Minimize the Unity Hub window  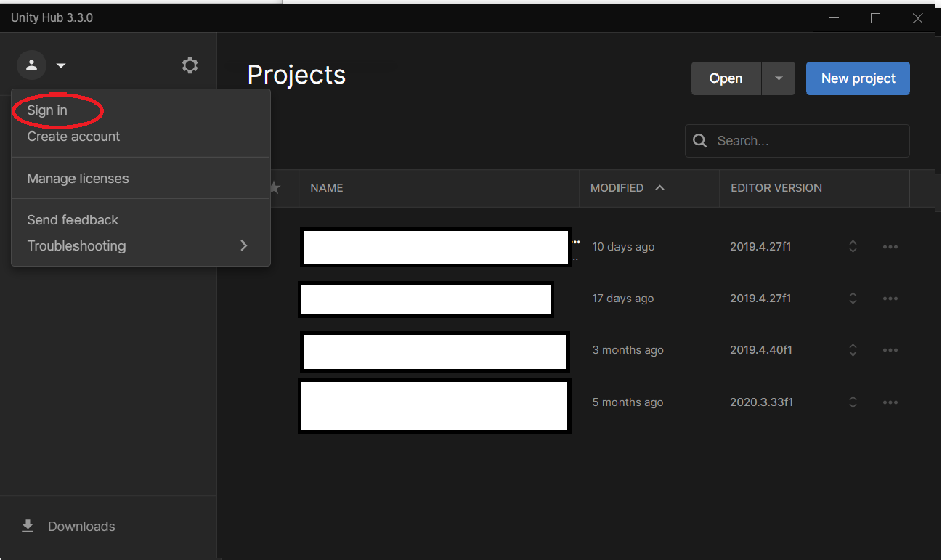(x=834, y=18)
